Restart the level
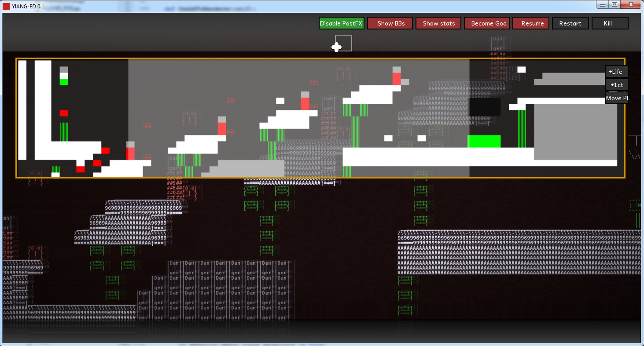 click(x=570, y=23)
